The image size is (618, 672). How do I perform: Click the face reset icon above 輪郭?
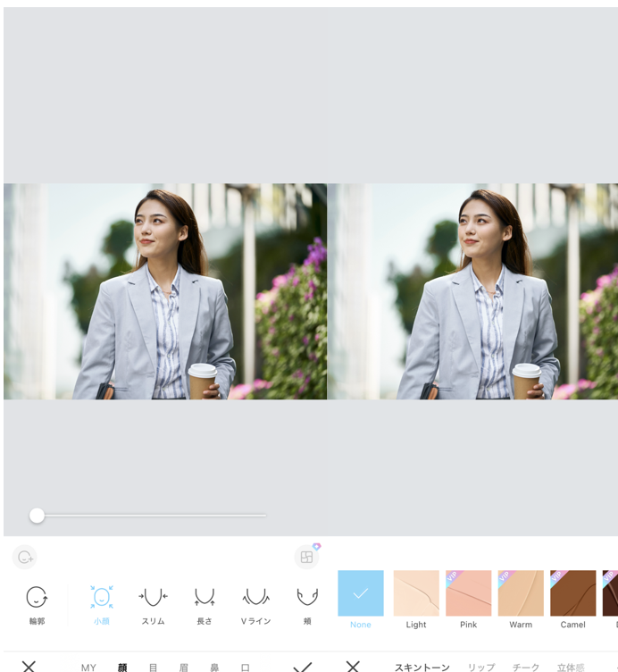(25, 557)
